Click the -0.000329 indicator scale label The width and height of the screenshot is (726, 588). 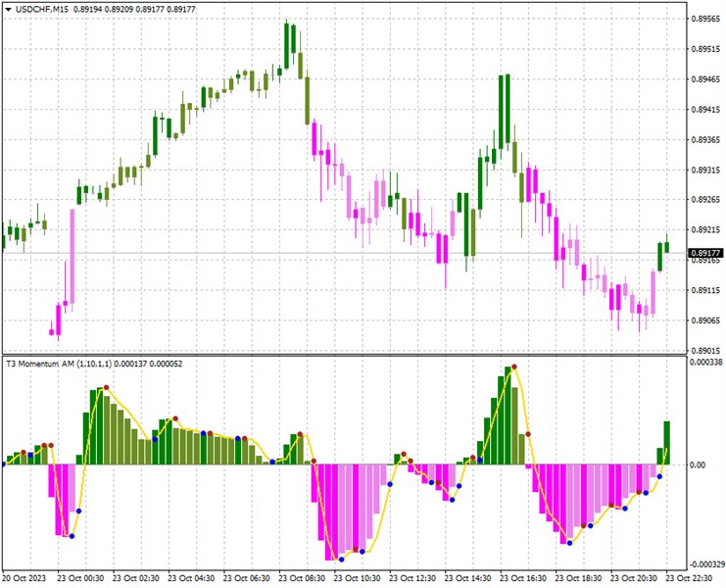point(703,564)
